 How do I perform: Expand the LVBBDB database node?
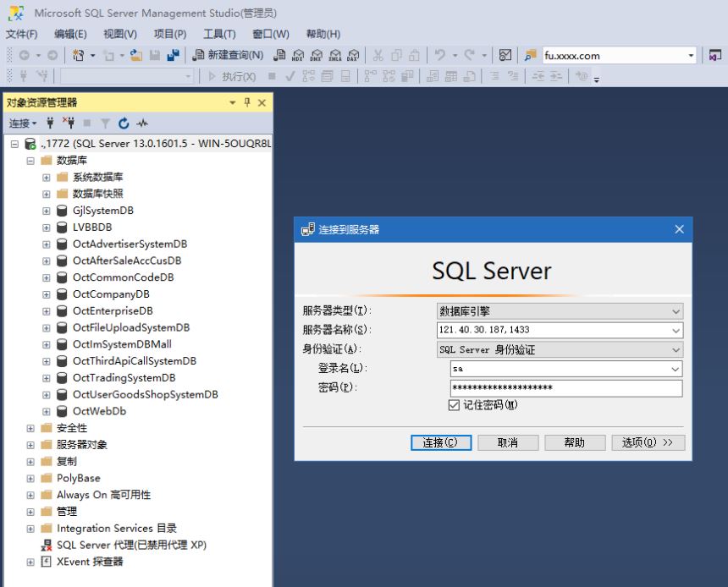[x=47, y=228]
